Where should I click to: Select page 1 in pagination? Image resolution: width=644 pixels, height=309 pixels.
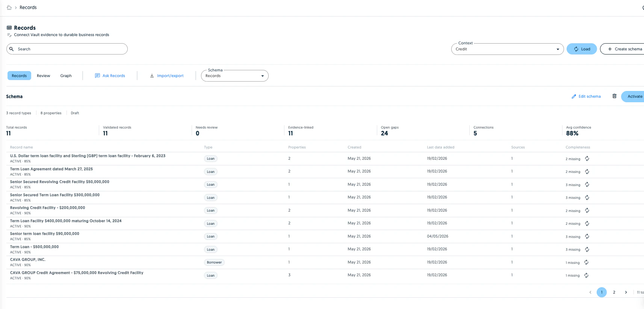[602, 292]
